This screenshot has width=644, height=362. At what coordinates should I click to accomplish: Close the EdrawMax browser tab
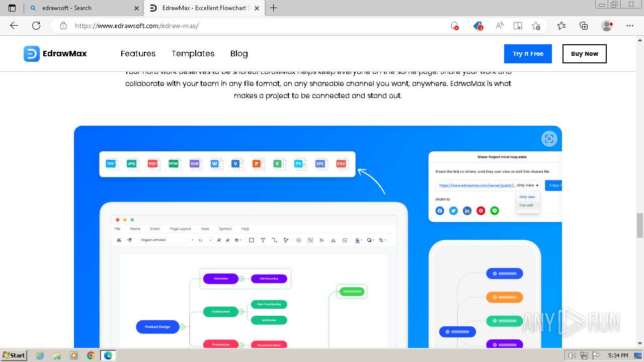pos(257,8)
